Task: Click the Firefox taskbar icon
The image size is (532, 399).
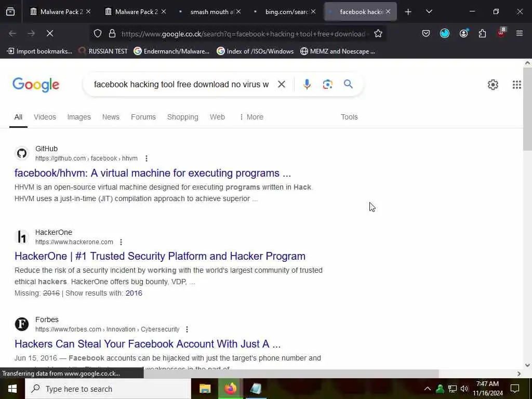Action: [x=230, y=389]
